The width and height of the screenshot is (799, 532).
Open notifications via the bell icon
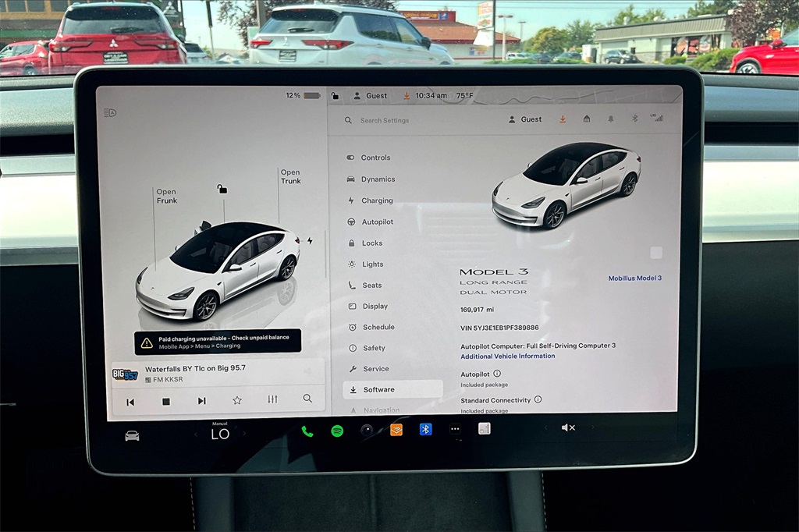point(610,119)
